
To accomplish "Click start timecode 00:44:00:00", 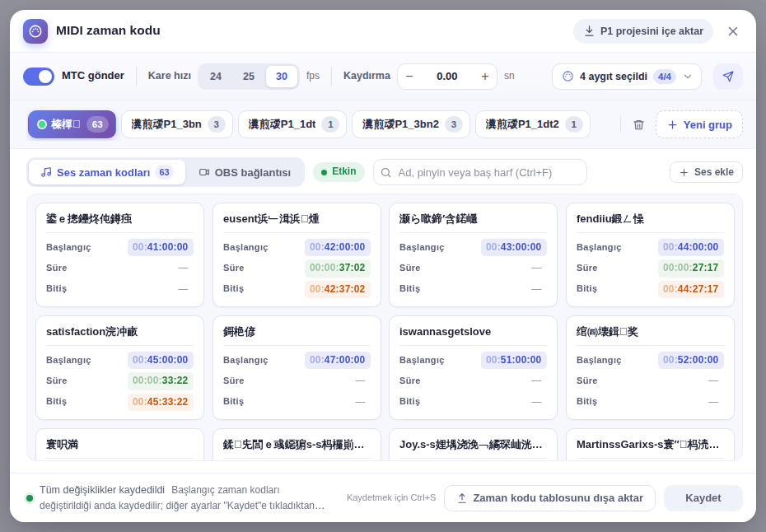I will point(690,247).
